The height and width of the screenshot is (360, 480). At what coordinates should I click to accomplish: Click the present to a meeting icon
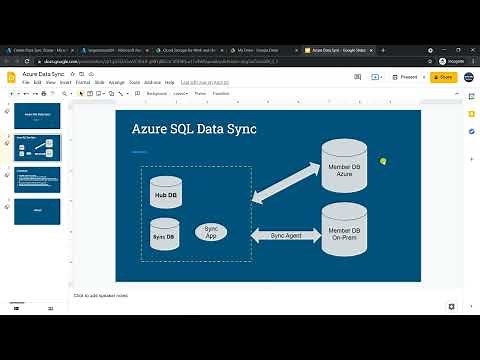click(375, 77)
